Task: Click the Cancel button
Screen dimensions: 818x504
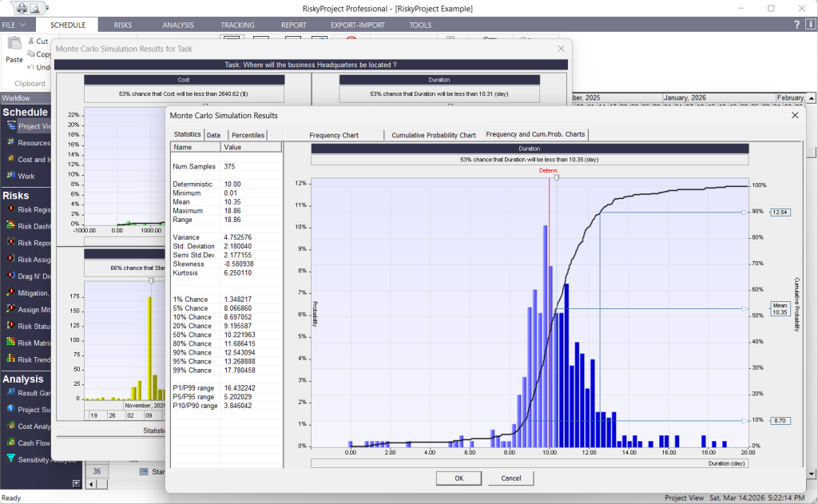Action: 510,478
